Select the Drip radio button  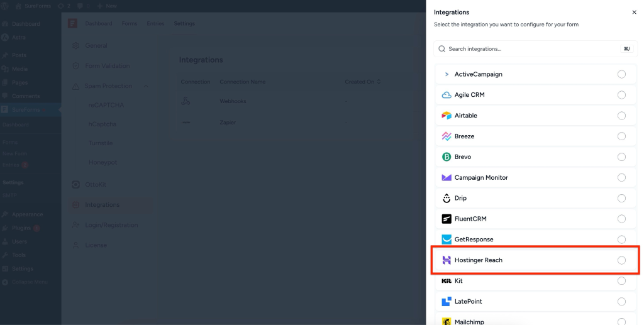click(621, 199)
